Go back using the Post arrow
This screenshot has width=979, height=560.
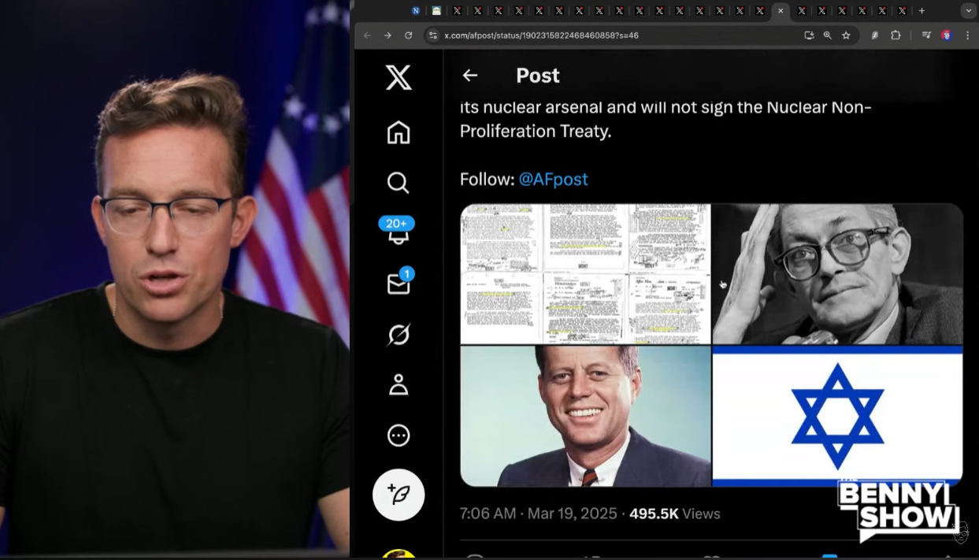coord(470,76)
